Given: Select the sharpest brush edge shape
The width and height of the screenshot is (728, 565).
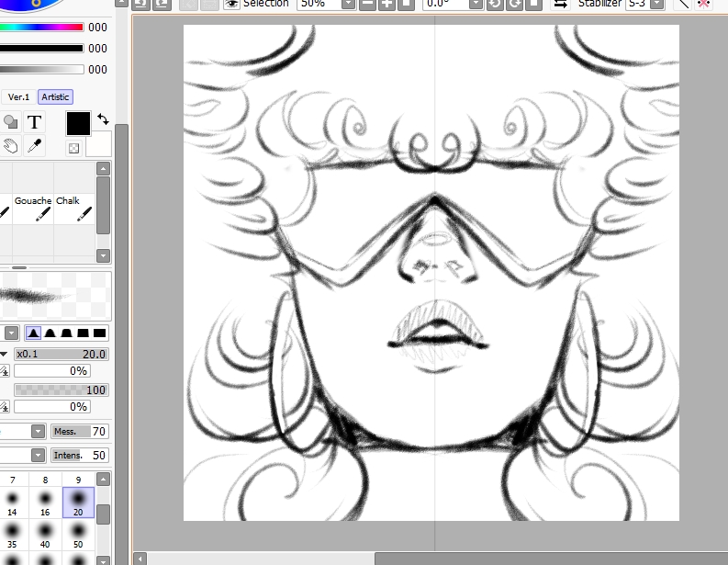Looking at the screenshot, I should tap(33, 333).
